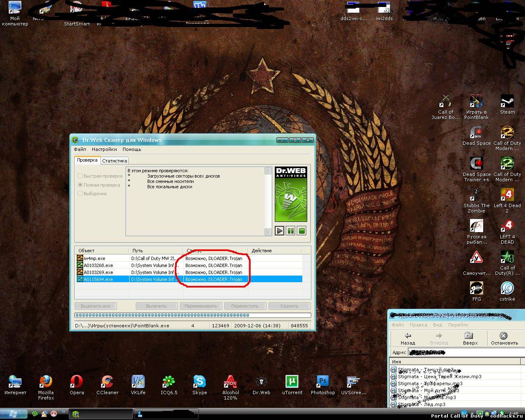Click the Dr.Web scan progress bar
525x420 pixels.
point(193,315)
